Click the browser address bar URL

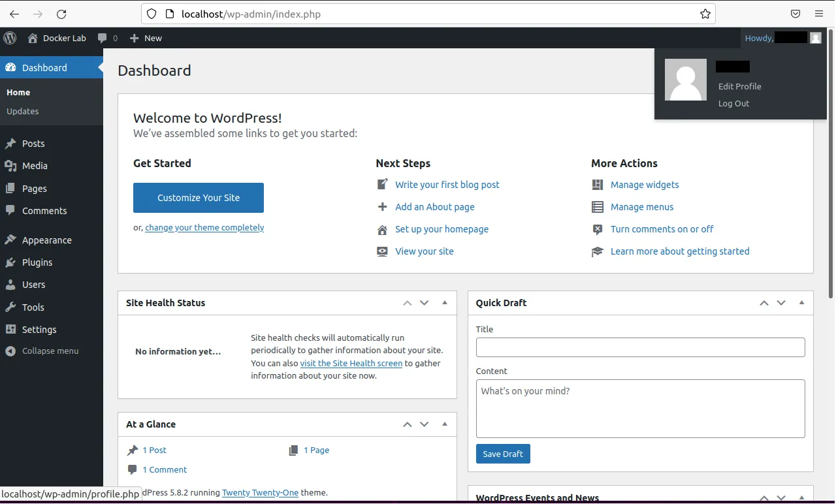pos(251,14)
